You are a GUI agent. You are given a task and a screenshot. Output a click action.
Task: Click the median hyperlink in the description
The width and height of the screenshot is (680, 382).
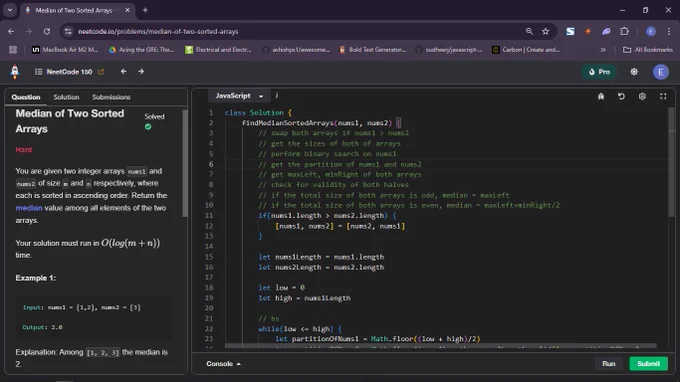(x=29, y=208)
